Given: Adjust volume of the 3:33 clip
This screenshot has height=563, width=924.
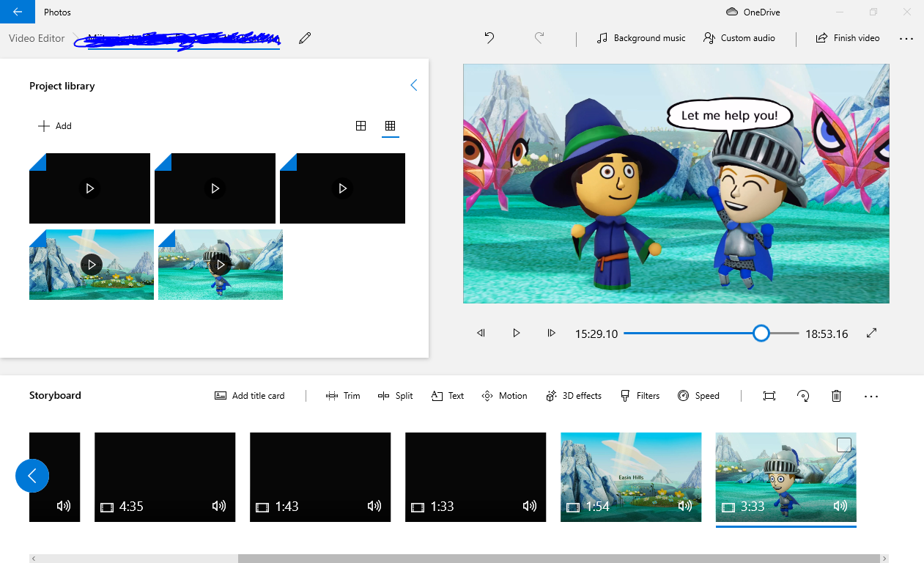Looking at the screenshot, I should [x=840, y=506].
